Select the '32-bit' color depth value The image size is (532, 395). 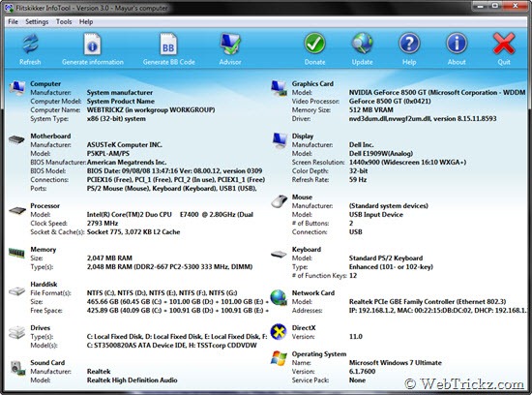(x=358, y=171)
